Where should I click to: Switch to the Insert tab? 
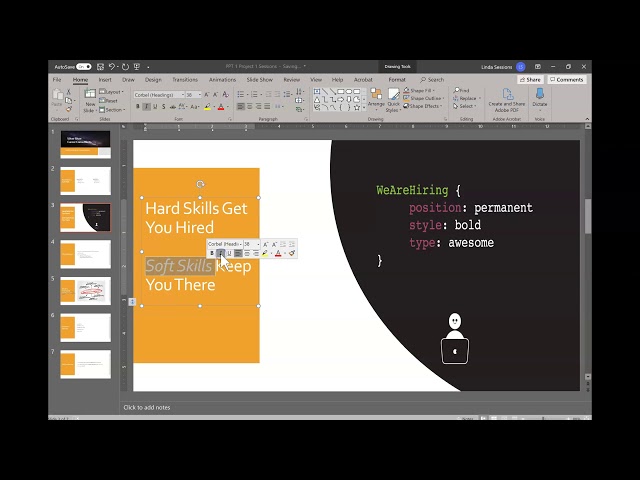(x=105, y=80)
